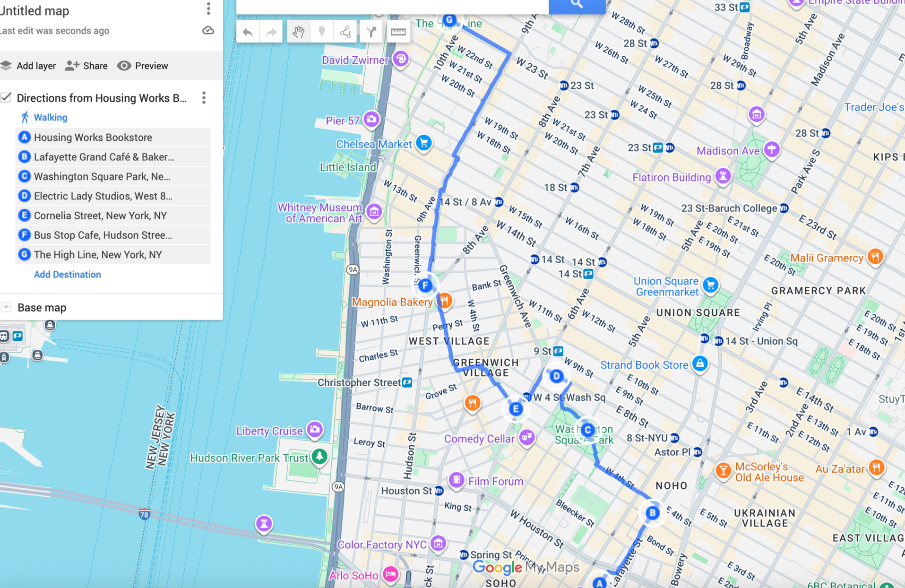Select The High Line destination row
Viewport: 905px width, 588px height.
(x=113, y=254)
